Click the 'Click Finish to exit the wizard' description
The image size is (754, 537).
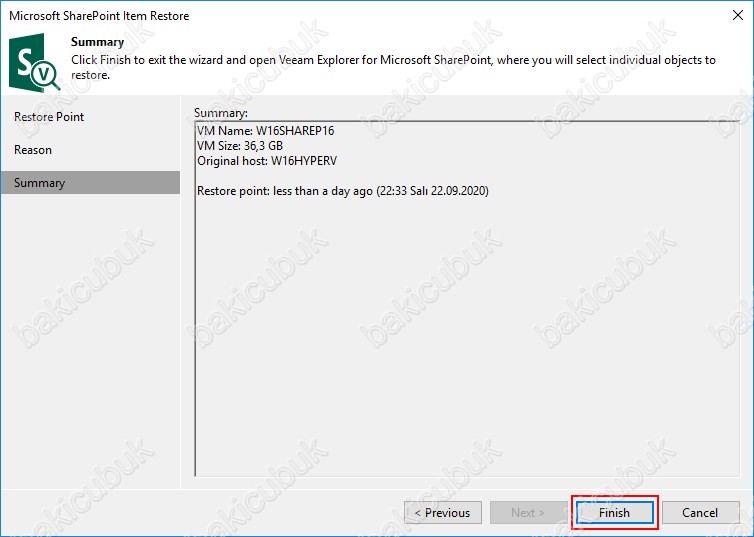coord(393,67)
